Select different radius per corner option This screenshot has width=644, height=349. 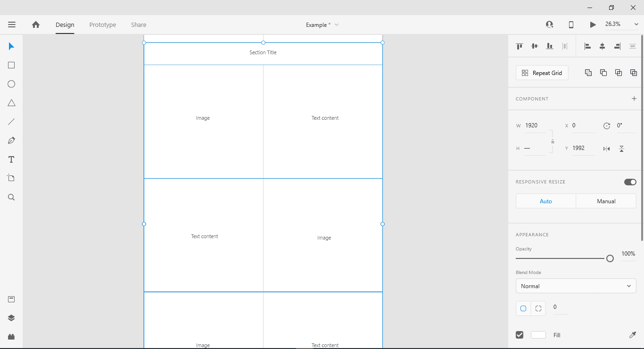pos(538,308)
